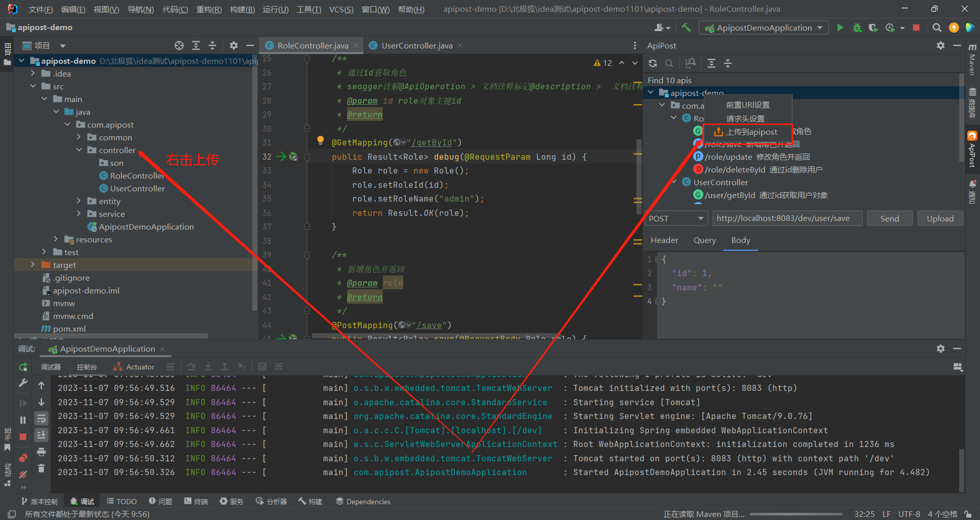Expand all ApiPost tree nodes
The width and height of the screenshot is (980, 520).
(x=712, y=63)
